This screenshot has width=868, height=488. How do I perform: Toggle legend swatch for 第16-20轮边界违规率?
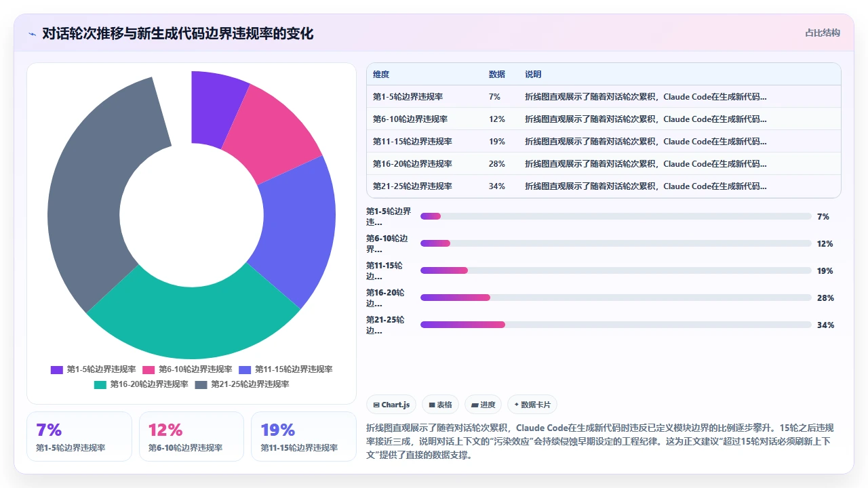(100, 384)
